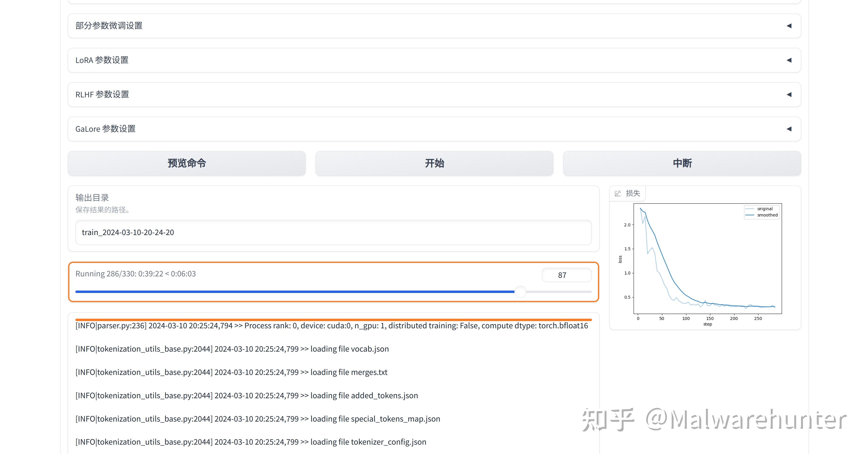
Task: Click the 预览命令 button
Action: click(187, 163)
